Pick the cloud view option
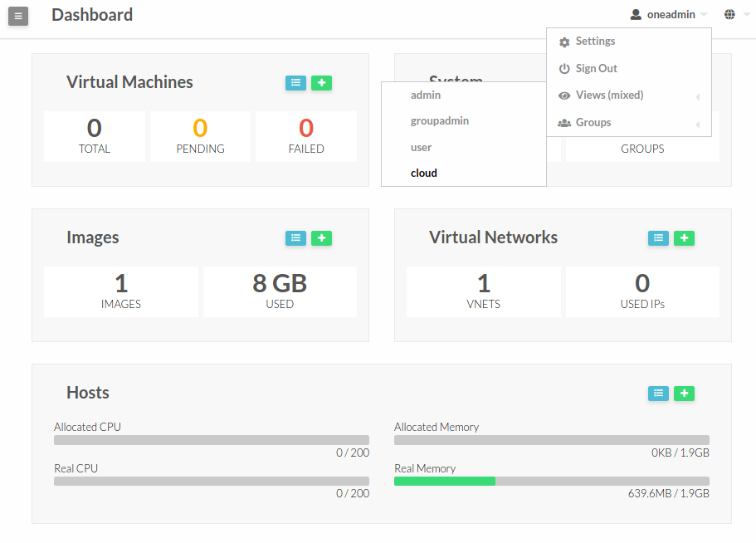Viewport: 756px width, 543px height. tap(463, 174)
